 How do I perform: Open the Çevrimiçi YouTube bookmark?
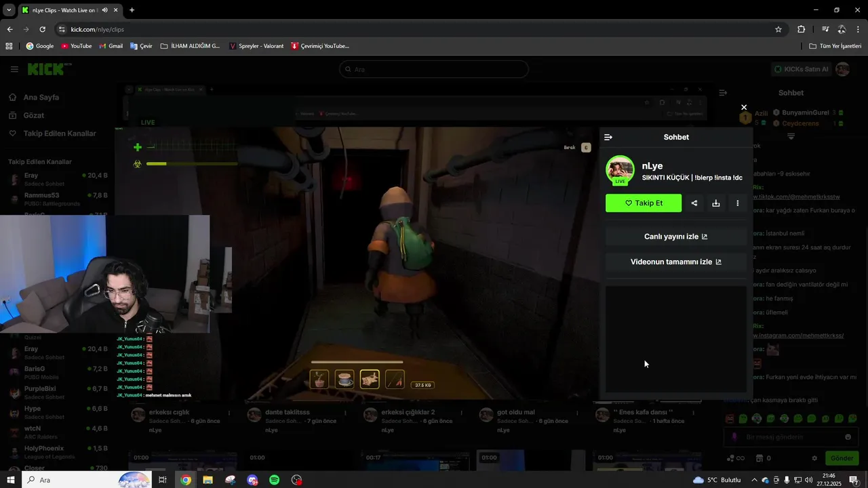[320, 46]
